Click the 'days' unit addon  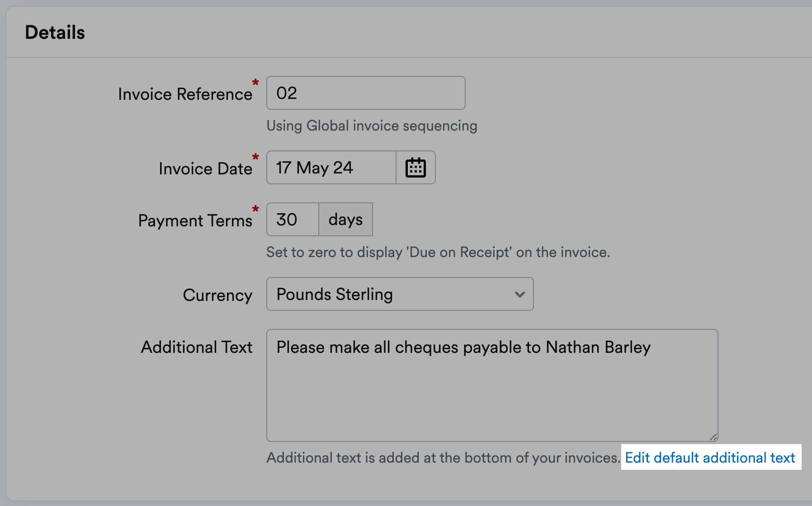point(346,220)
